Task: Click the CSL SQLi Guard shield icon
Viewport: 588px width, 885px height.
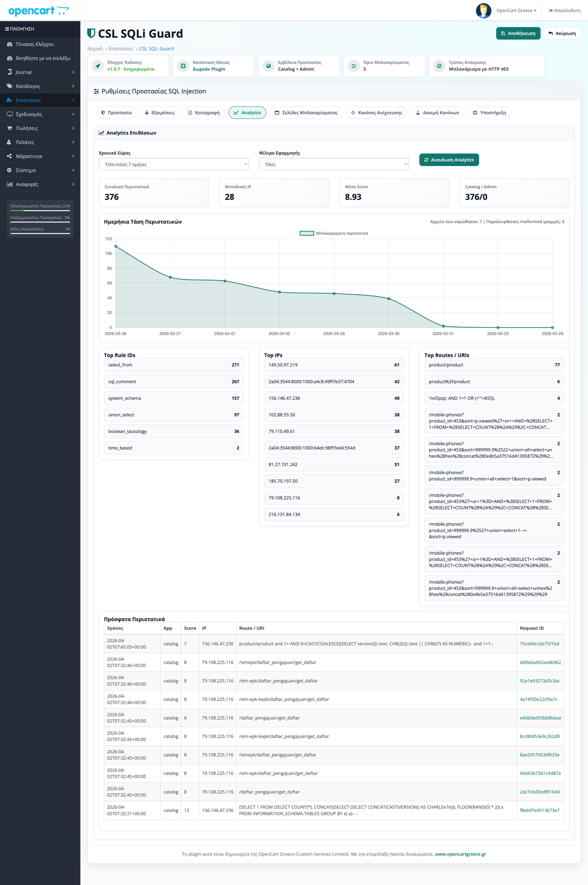Action: point(91,34)
